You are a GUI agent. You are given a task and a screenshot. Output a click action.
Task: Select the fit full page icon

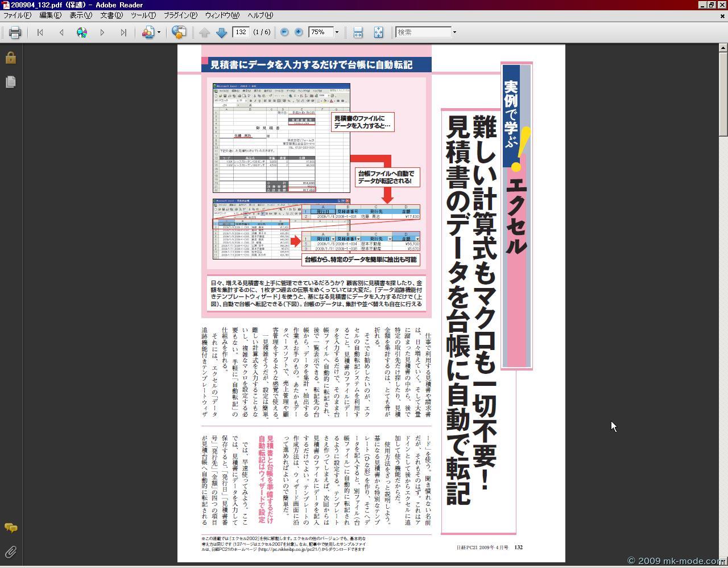click(378, 32)
